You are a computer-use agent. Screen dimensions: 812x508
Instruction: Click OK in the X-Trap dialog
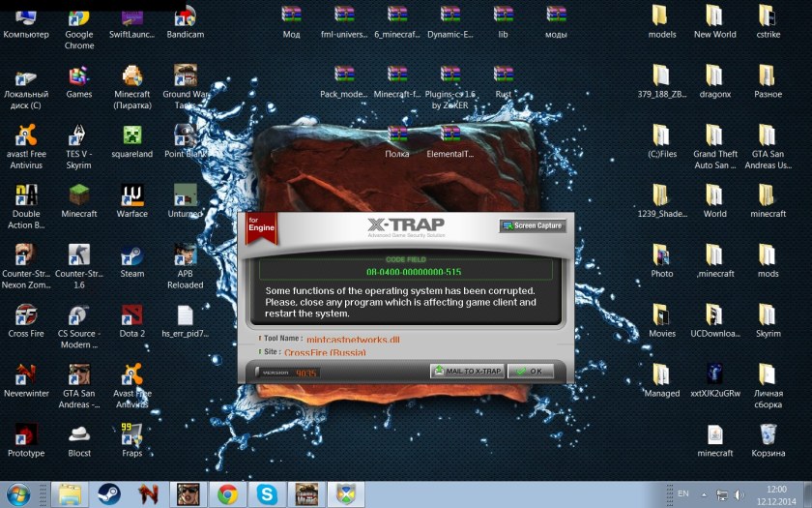[531, 372]
